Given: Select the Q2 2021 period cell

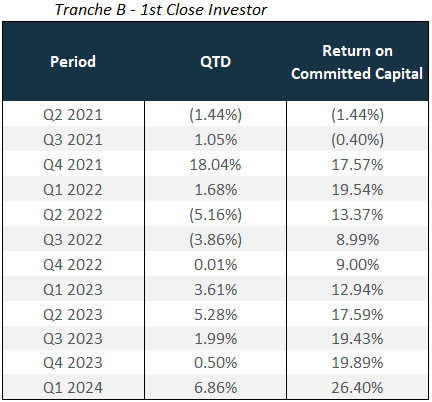Looking at the screenshot, I should tap(73, 115).
